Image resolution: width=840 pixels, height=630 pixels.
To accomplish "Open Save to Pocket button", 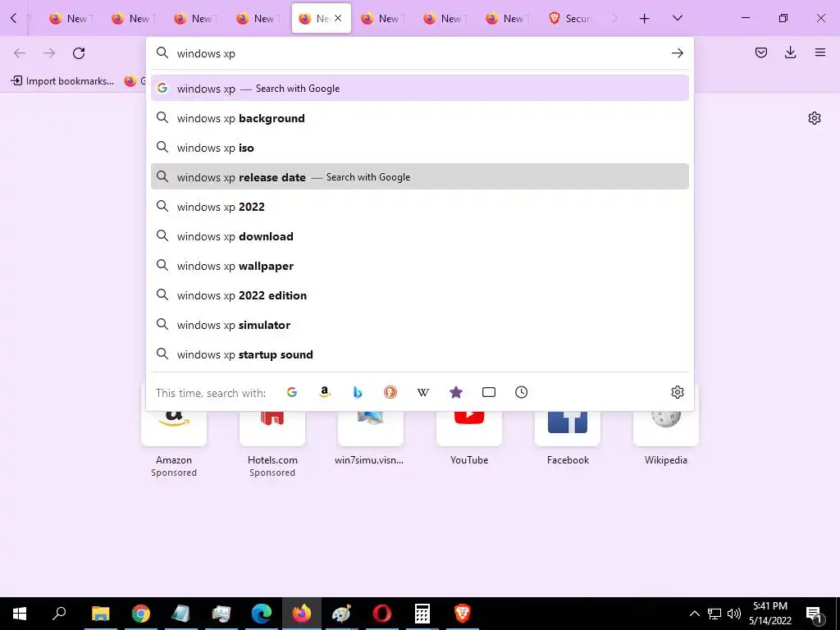I will coord(760,52).
